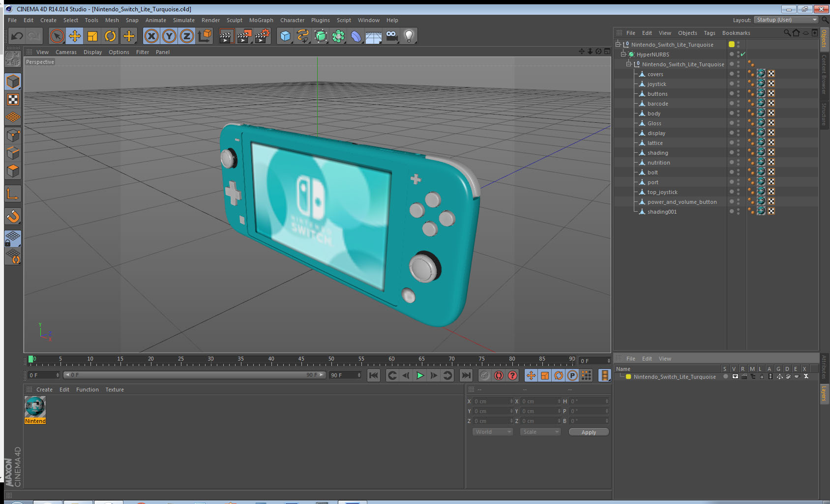Image resolution: width=830 pixels, height=504 pixels.
Task: Render to Picture Viewer
Action: 244,36
